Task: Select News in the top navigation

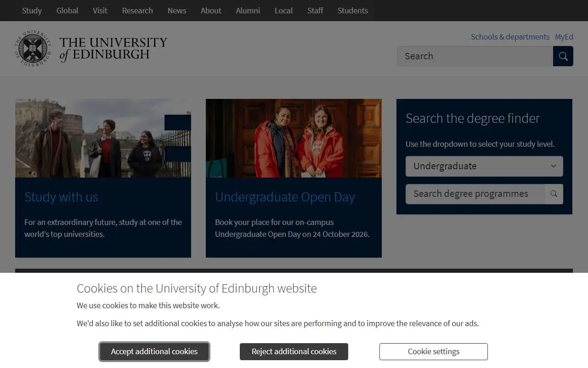Action: [x=177, y=11]
